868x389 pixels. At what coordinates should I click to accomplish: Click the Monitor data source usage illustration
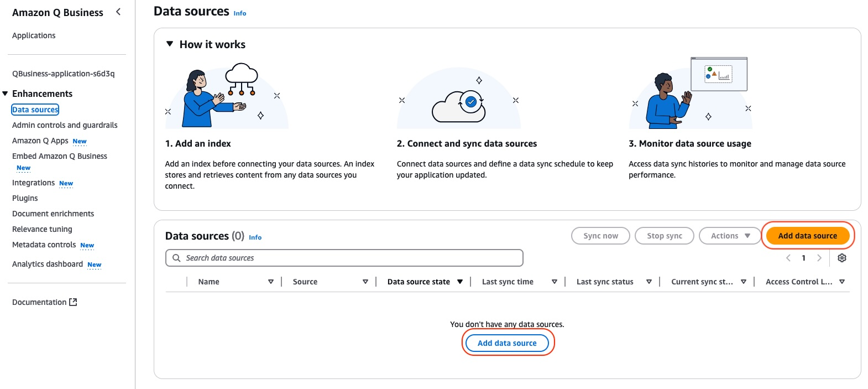tap(691, 92)
